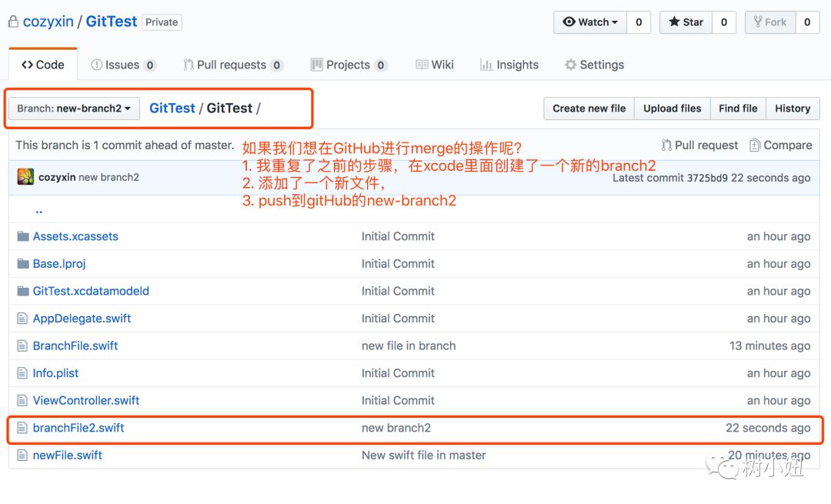Click the Upload files button
Screen dimensions: 831x504
(x=672, y=108)
